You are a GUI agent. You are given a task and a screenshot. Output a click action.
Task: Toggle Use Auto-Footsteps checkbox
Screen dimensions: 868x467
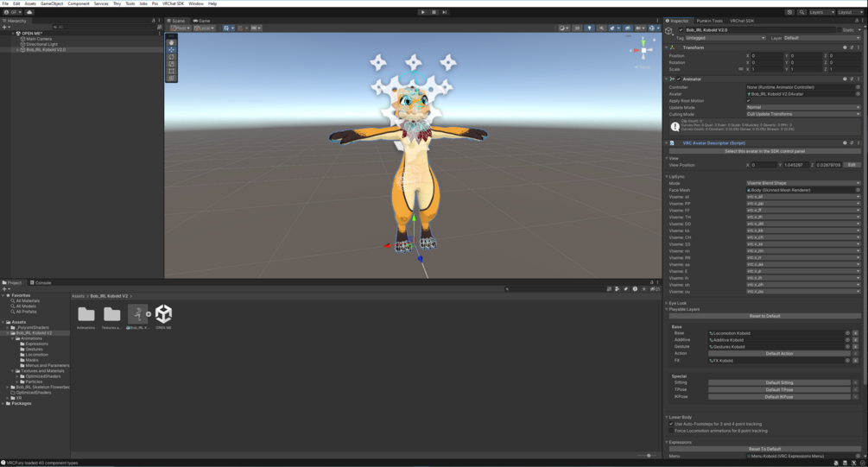point(671,424)
